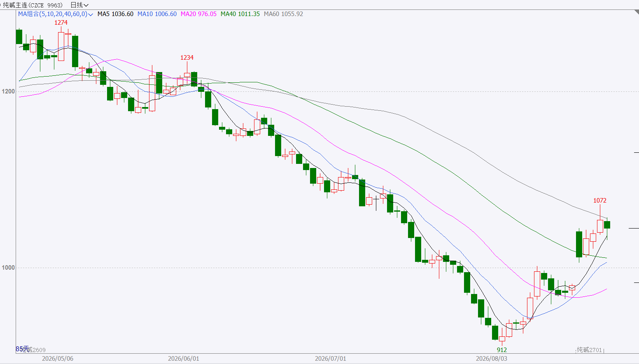Click the 1274 high price label
639x364 pixels.
(61, 23)
